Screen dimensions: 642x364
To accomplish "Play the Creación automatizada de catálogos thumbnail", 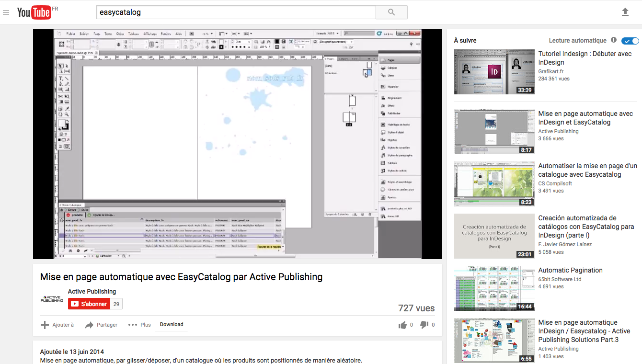I will pyautogui.click(x=494, y=236).
